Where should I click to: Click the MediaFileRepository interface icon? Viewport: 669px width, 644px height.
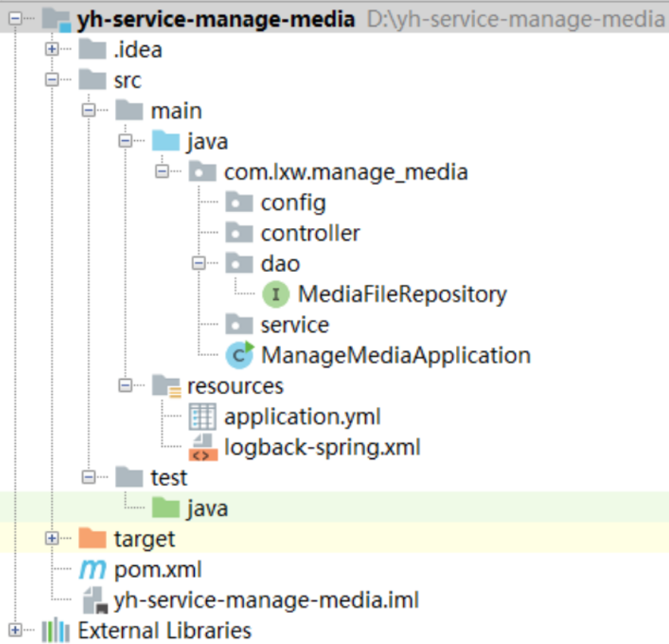(x=275, y=294)
